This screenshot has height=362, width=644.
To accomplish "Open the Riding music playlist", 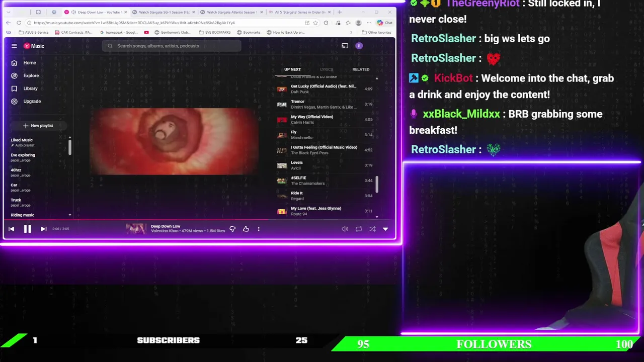I will pos(22,215).
